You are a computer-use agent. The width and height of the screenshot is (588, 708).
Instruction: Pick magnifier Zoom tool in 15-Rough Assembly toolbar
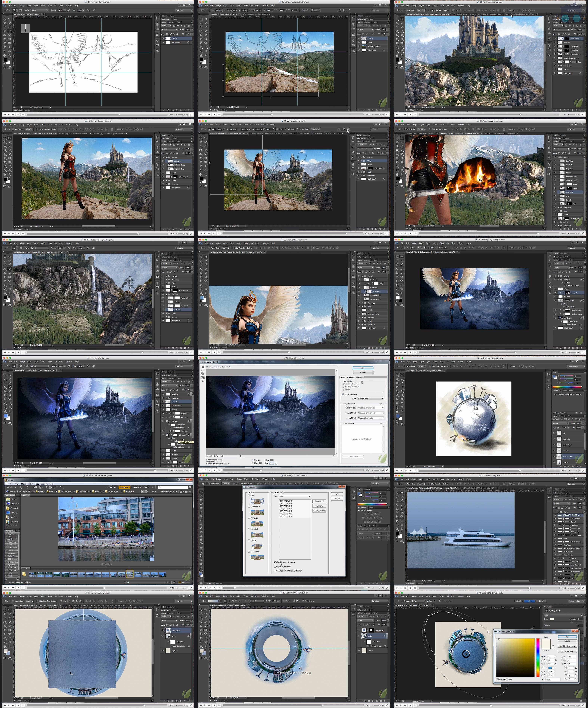click(201, 568)
